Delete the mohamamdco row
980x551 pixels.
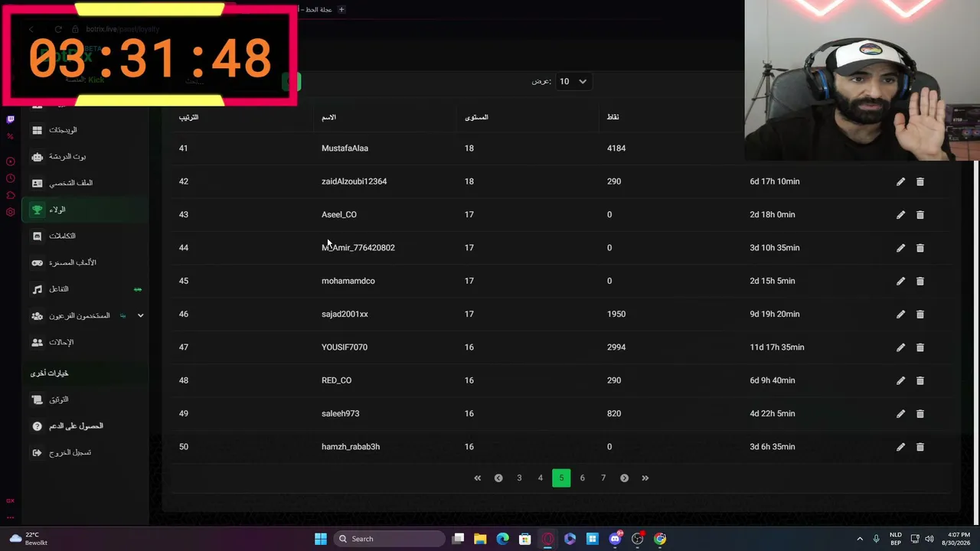pyautogui.click(x=920, y=281)
